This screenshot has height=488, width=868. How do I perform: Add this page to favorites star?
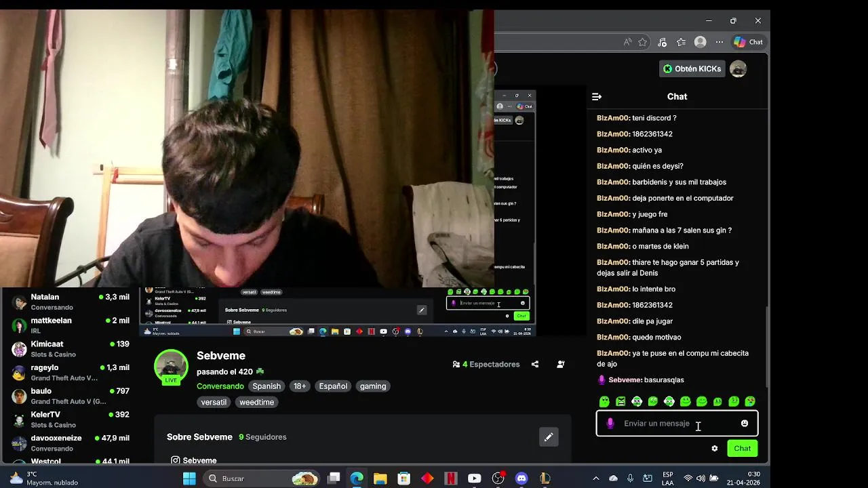pyautogui.click(x=643, y=42)
